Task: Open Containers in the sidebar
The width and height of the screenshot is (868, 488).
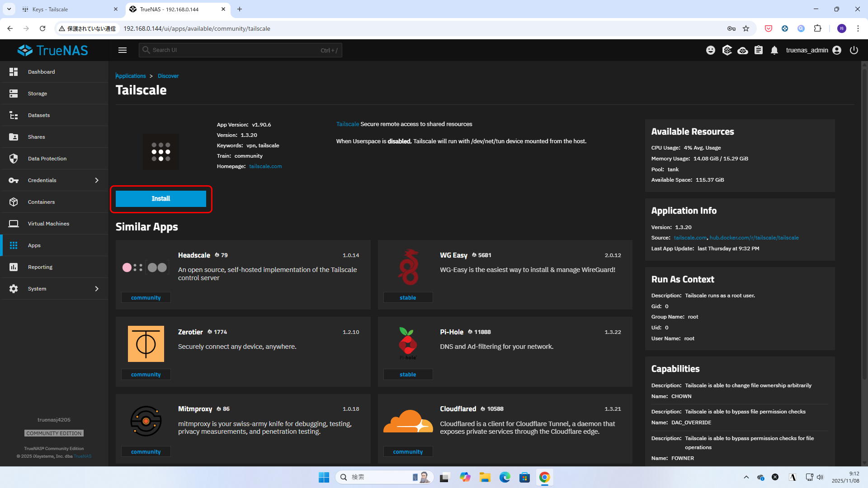Action: click(x=41, y=202)
